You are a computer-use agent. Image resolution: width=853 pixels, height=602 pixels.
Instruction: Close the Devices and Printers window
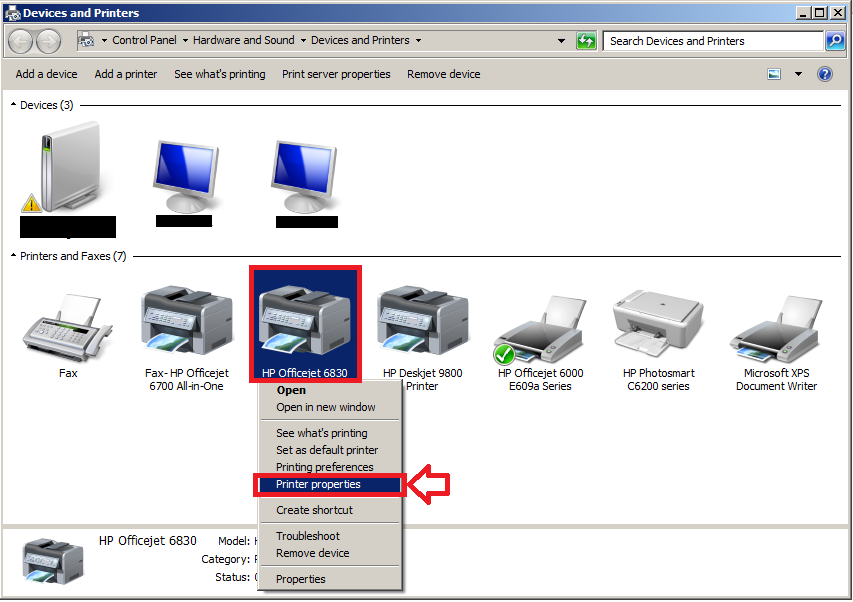click(837, 13)
